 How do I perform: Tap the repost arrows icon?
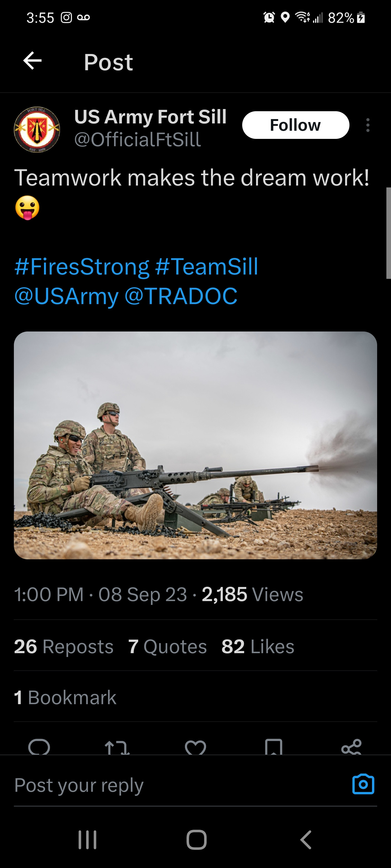[x=117, y=747]
